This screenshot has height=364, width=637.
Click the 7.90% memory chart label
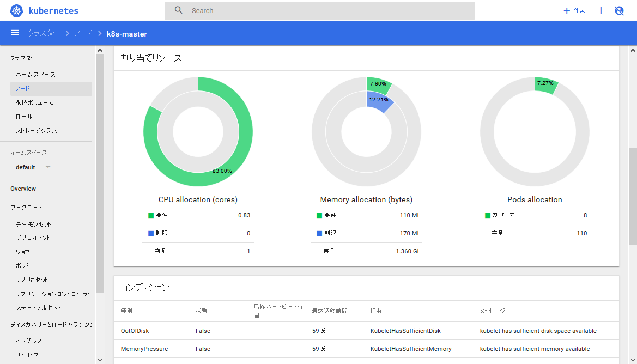(x=378, y=84)
